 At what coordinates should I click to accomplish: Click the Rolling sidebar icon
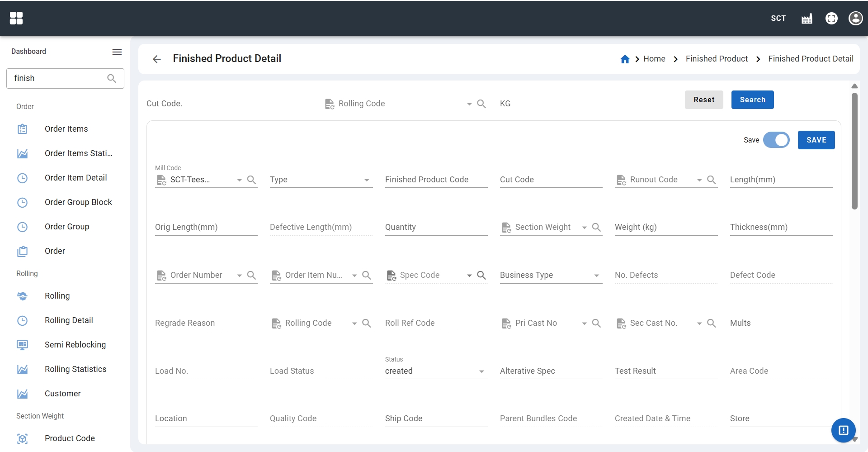22,296
